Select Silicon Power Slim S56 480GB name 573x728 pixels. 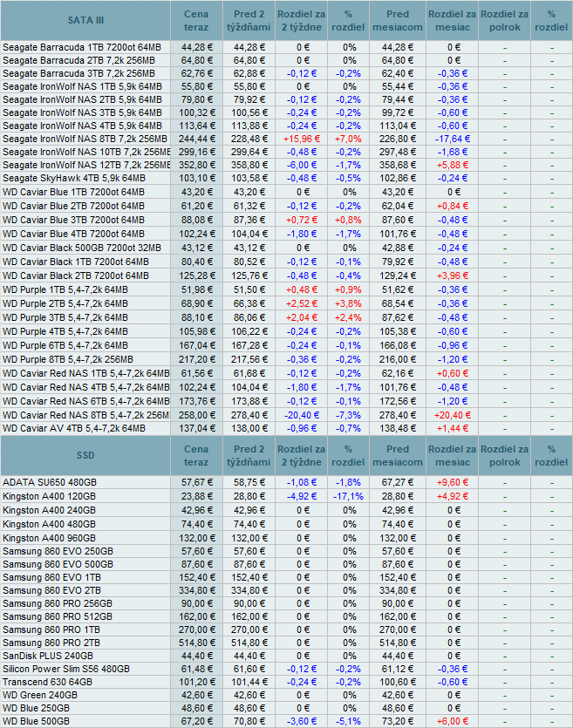tap(66, 669)
